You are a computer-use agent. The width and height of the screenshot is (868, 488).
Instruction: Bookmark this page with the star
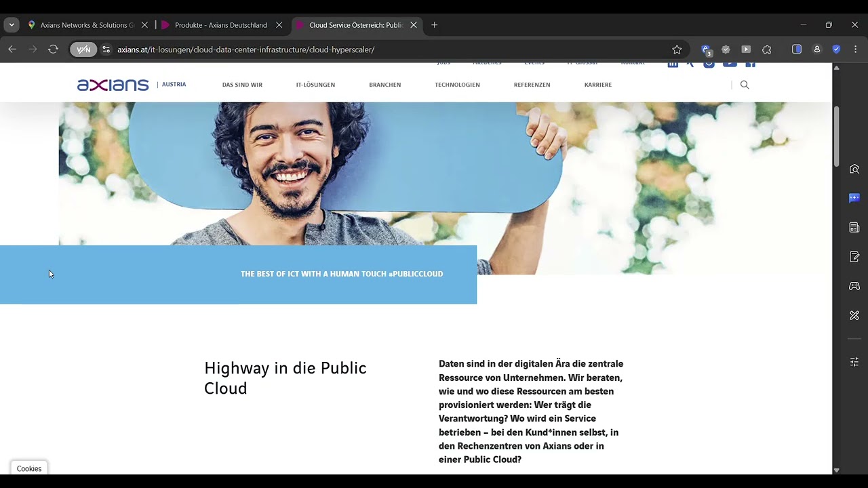[x=677, y=49]
